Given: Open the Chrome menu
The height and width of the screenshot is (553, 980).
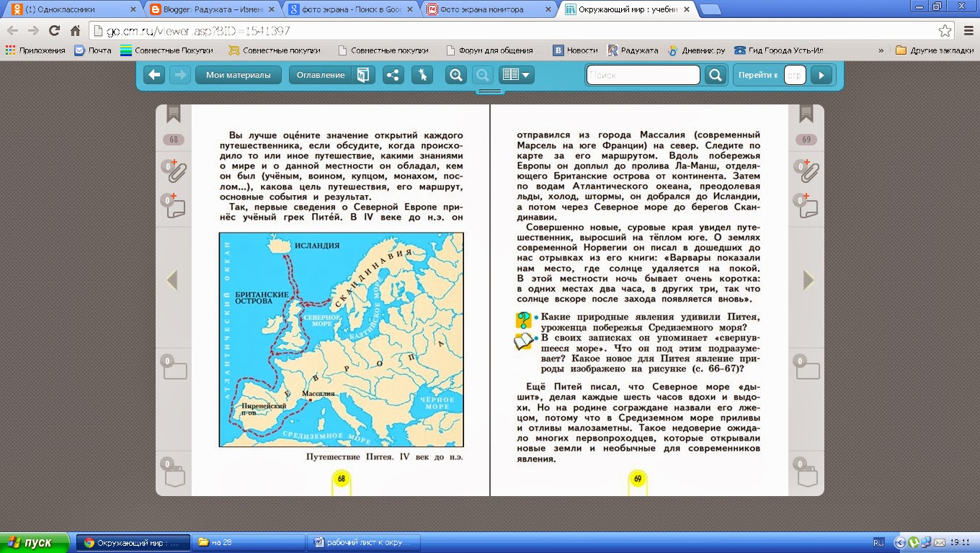Looking at the screenshot, I should pos(968,31).
